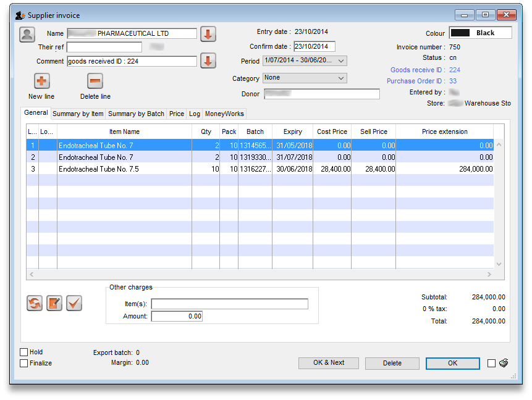The width and height of the screenshot is (532, 400).
Task: Click the orange checkmark confirm icon
Action: (x=74, y=303)
